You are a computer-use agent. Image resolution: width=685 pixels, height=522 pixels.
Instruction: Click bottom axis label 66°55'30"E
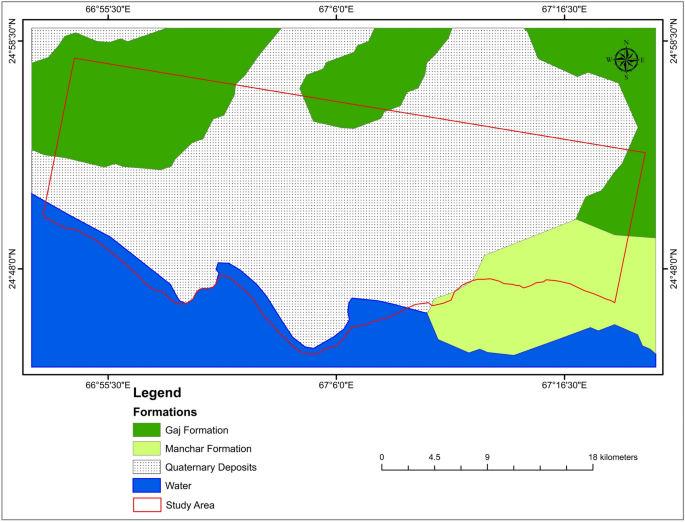[x=107, y=385]
